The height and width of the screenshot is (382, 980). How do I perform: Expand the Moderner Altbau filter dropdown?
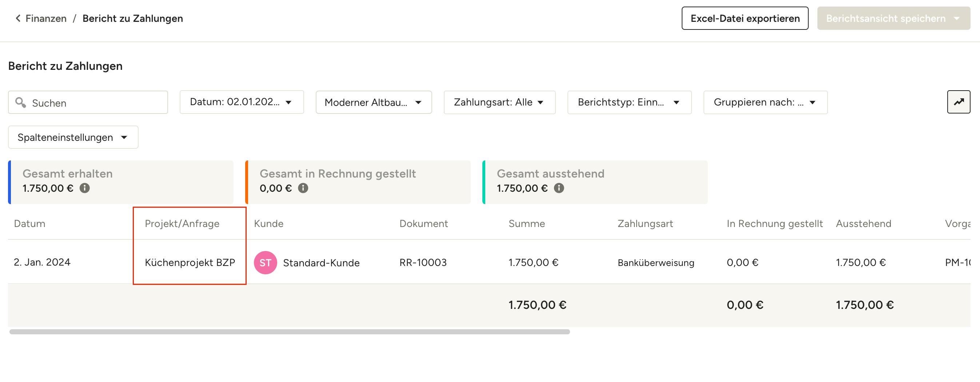tap(374, 102)
